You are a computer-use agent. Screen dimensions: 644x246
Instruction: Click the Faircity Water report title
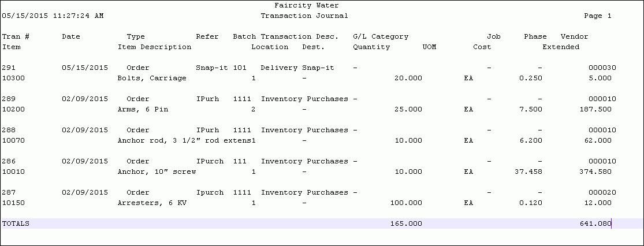(306, 6)
